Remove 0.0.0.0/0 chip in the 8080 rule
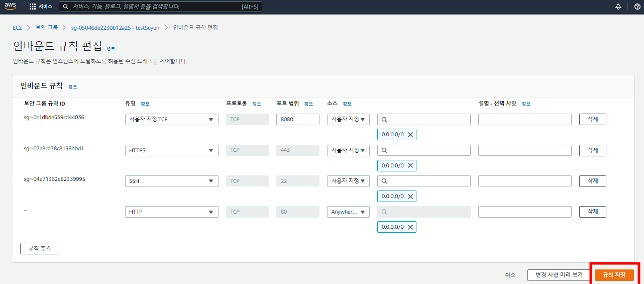This screenshot has width=644, height=284. pyautogui.click(x=410, y=135)
